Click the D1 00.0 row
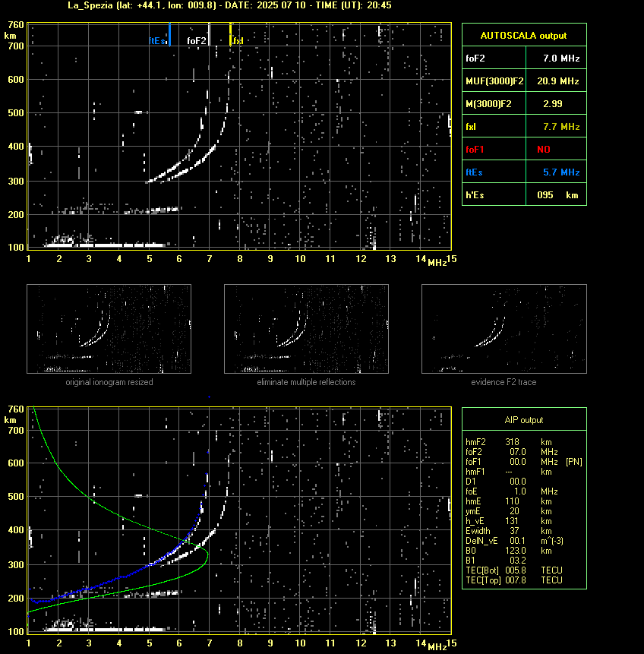 click(x=496, y=482)
